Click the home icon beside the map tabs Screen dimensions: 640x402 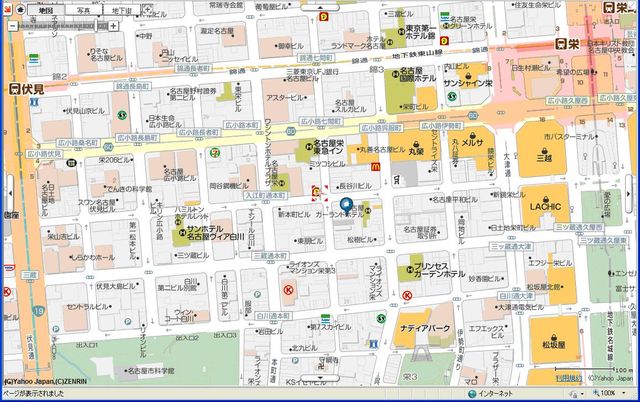click(x=21, y=10)
